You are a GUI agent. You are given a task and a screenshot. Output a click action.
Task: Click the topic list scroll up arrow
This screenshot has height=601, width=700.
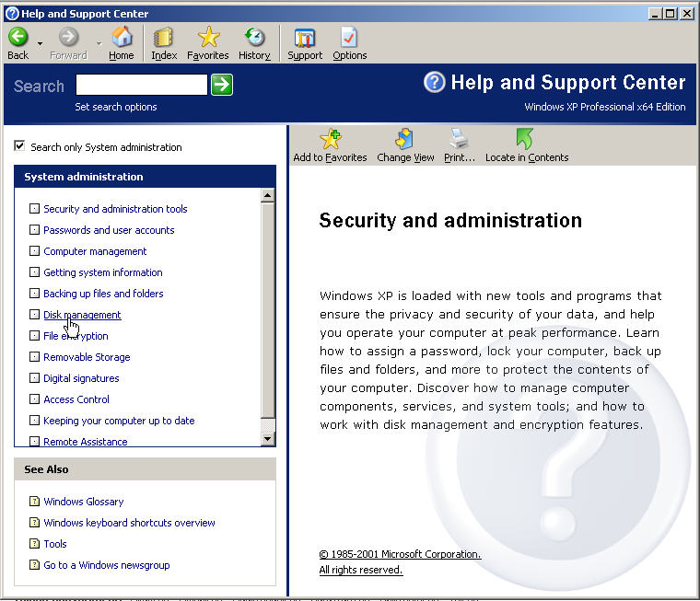[268, 195]
